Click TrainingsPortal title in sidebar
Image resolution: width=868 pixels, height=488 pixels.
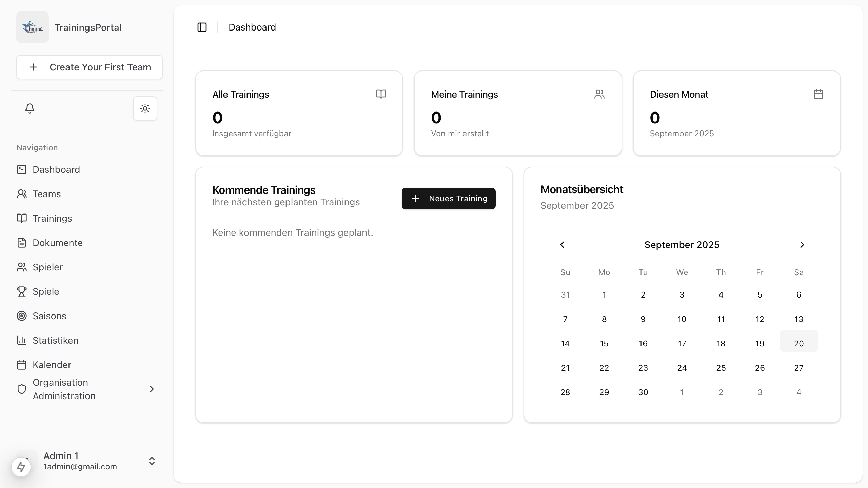click(x=88, y=27)
